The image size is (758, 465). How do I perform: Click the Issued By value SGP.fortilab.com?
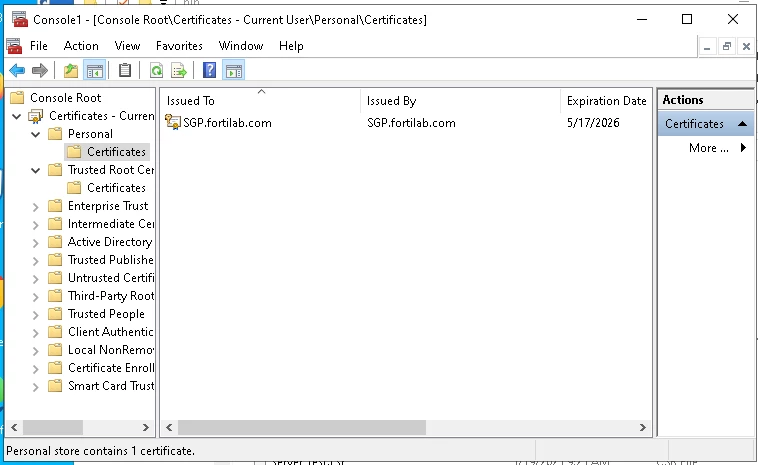411,123
